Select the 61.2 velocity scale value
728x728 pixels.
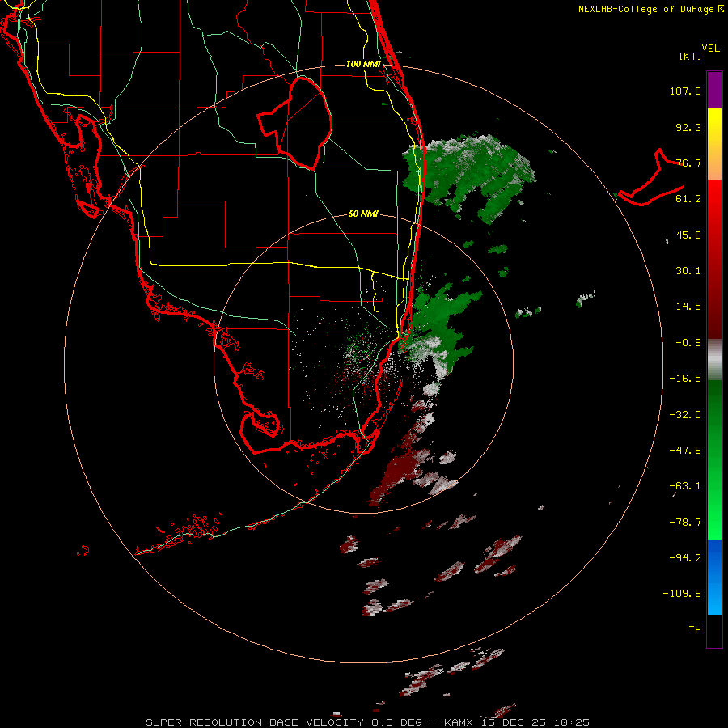coord(688,199)
